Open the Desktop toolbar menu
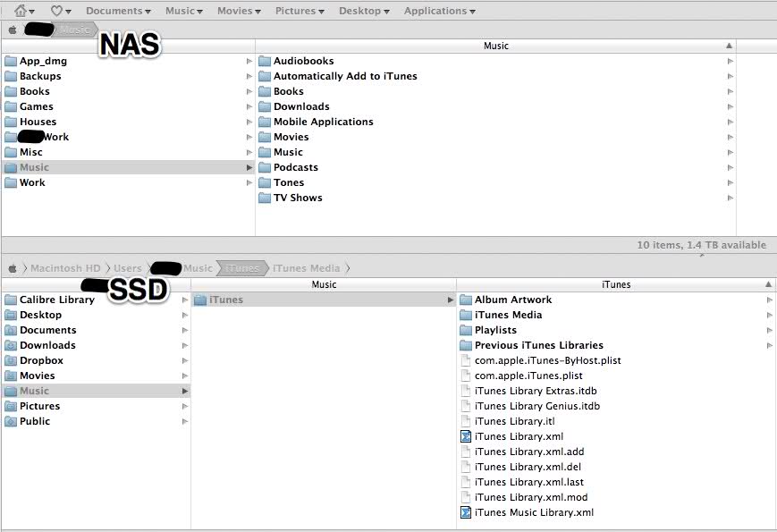 pos(364,11)
